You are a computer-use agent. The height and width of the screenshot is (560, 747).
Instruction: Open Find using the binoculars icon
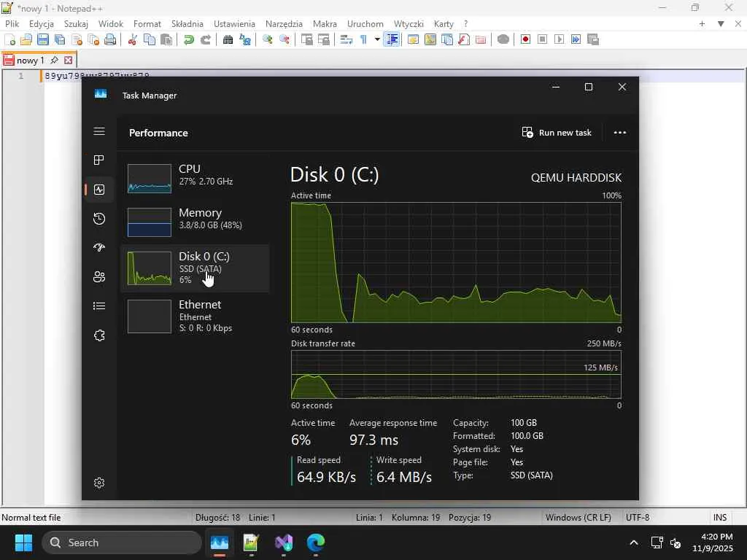228,39
